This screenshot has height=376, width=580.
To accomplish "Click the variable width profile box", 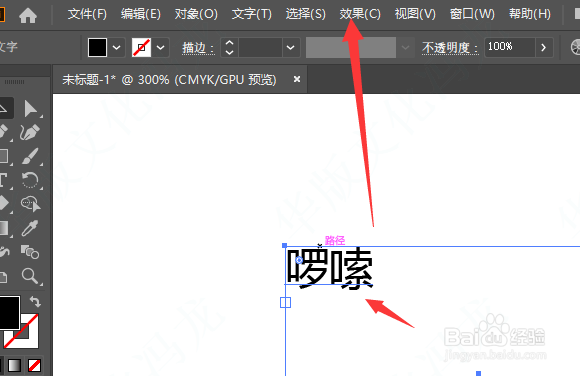I will (x=351, y=47).
